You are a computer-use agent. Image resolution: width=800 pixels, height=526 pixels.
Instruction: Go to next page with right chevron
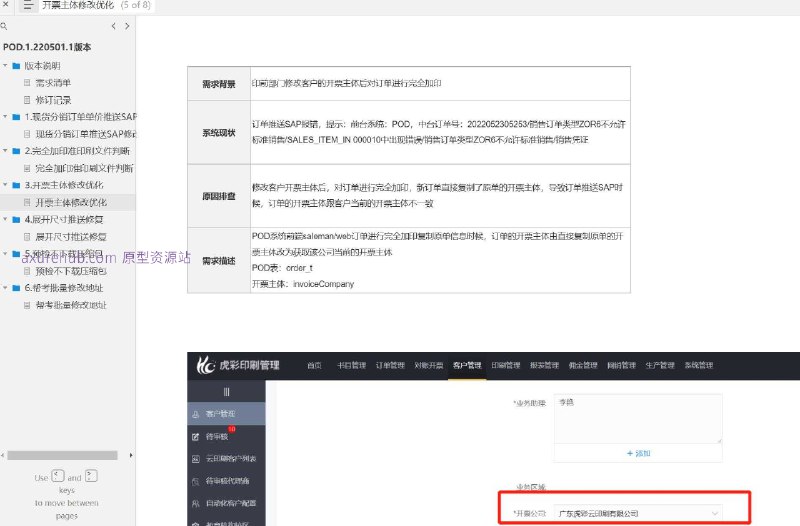pyautogui.click(x=127, y=26)
